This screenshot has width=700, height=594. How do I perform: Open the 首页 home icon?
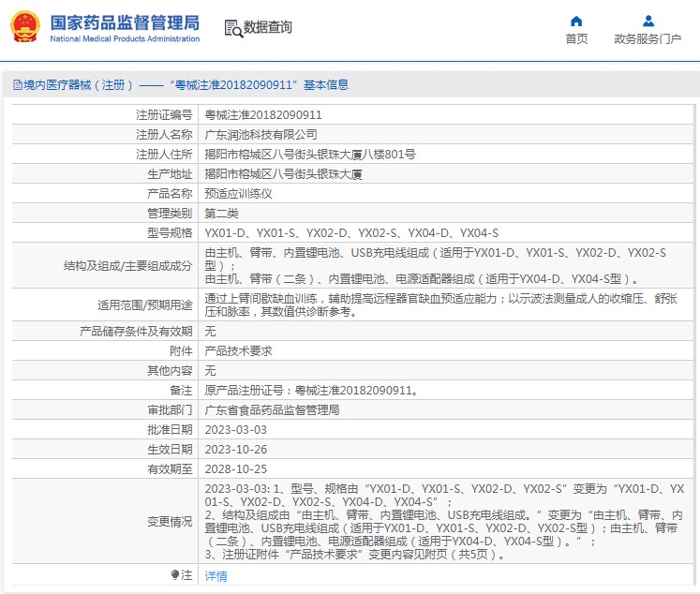click(576, 21)
